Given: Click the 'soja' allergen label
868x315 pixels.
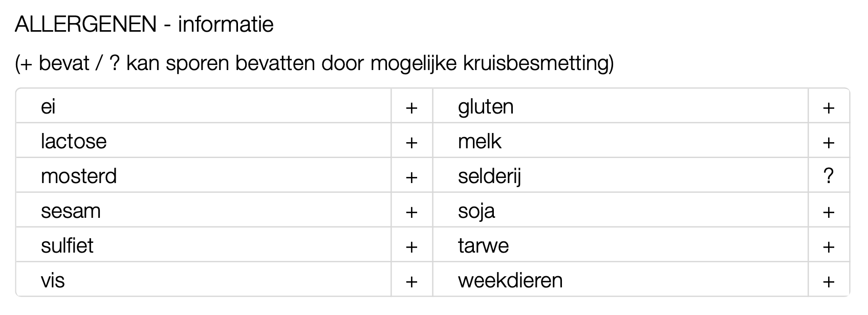Looking at the screenshot, I should [476, 211].
